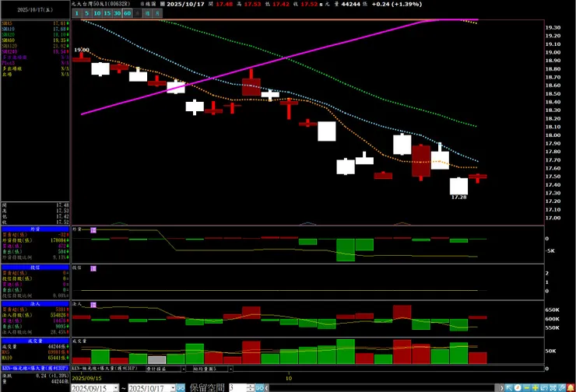The image size is (576, 392).
Task: Click the 19.30 price axis label
Action: 553,27
